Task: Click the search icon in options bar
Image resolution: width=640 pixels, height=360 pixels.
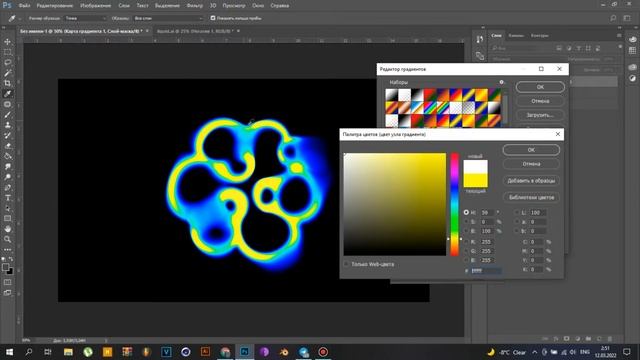Action: pos(613,18)
